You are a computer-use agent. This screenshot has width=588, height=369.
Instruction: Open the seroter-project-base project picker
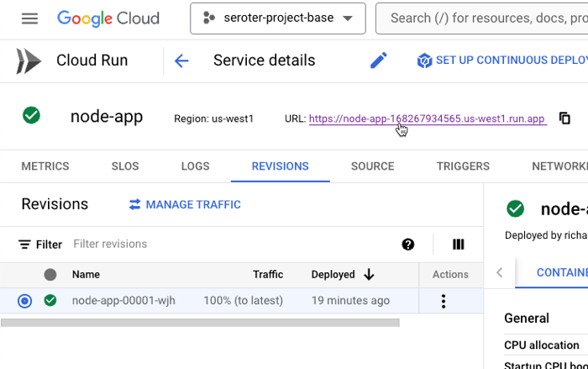click(x=277, y=18)
